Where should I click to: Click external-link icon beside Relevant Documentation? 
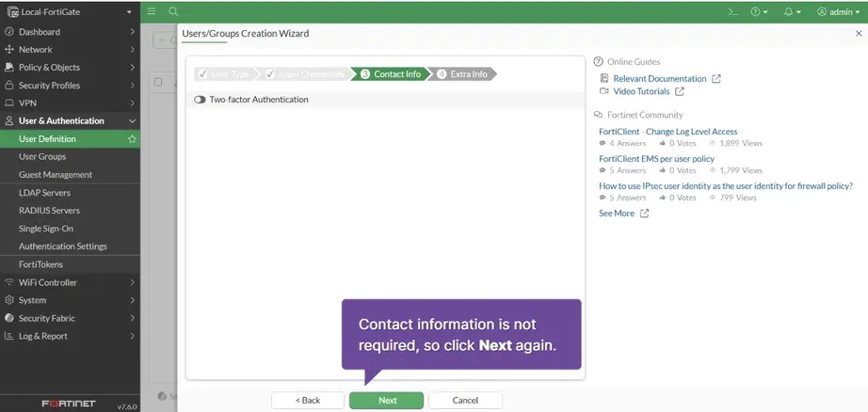pyautogui.click(x=716, y=78)
